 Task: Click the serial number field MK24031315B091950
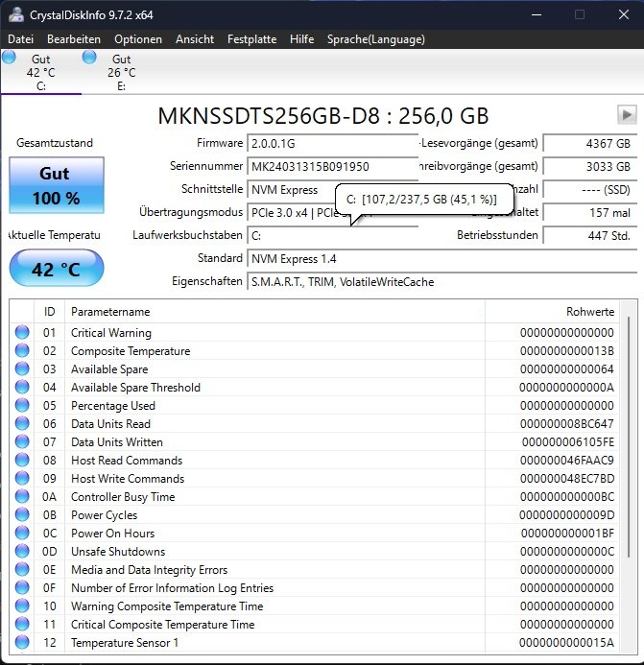(333, 166)
